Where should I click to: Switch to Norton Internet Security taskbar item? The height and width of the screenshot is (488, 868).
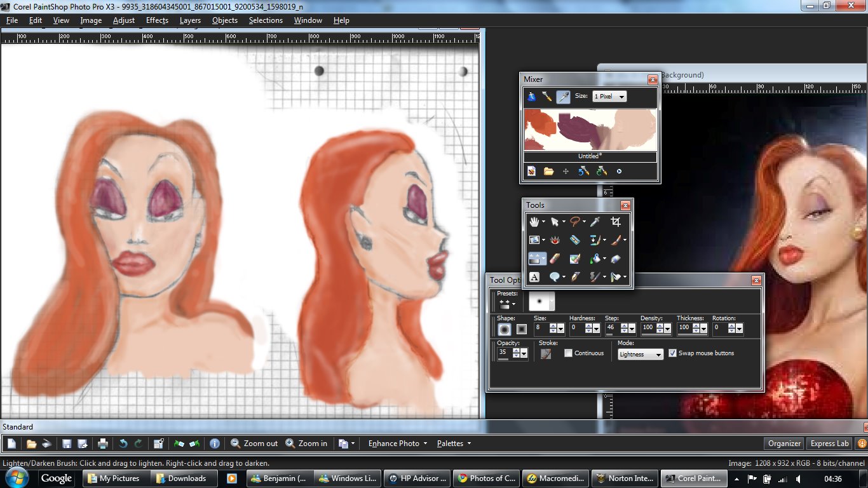tap(623, 478)
